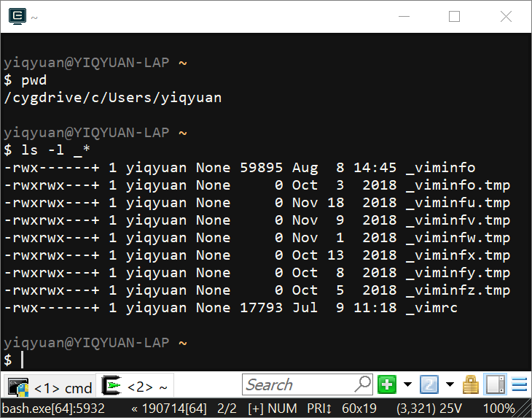532x418 pixels.
Task: Click the _viminfo.tmp file name
Action: tap(458, 185)
